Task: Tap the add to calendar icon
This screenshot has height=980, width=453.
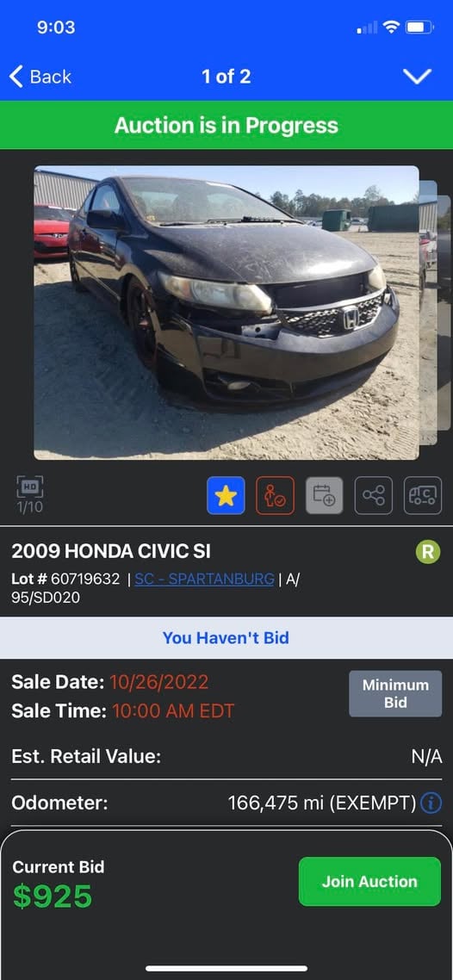Action: (x=325, y=496)
